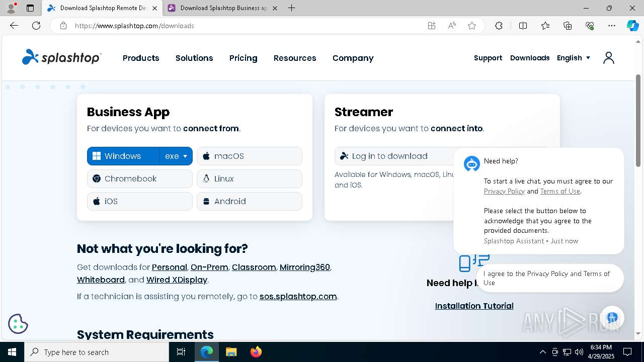Image resolution: width=644 pixels, height=362 pixels.
Task: Open the On-Prem downloads link
Action: tap(209, 267)
